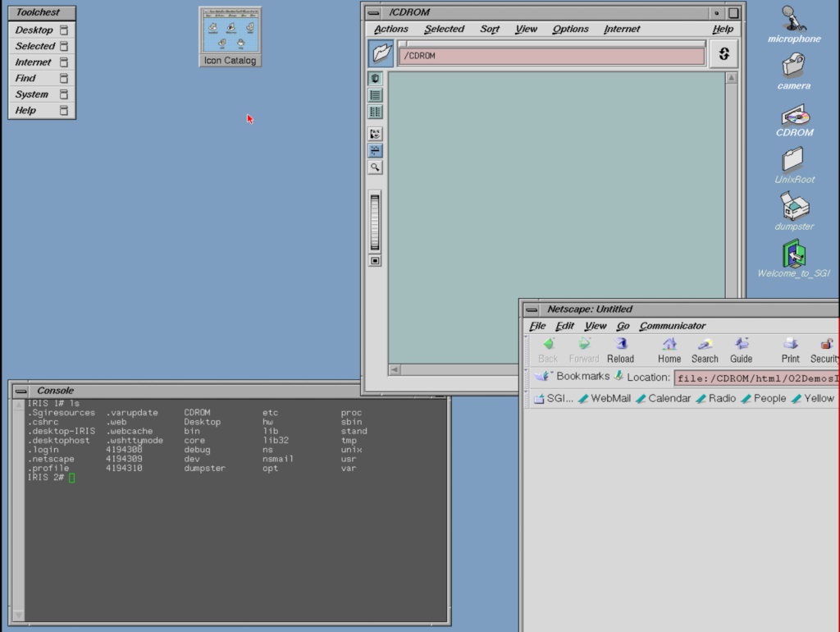The width and height of the screenshot is (840, 632).
Task: Open the Desktop menu in Toolchest
Action: (42, 30)
